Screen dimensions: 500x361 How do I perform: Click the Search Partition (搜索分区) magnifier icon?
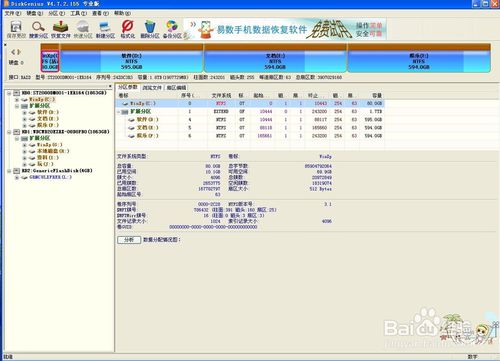[x=38, y=29]
